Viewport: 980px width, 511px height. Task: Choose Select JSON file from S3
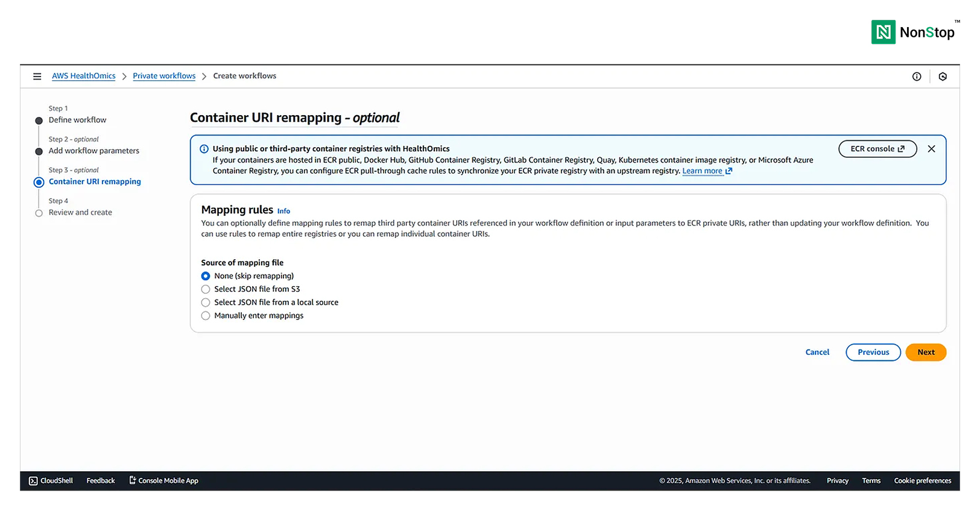click(206, 289)
